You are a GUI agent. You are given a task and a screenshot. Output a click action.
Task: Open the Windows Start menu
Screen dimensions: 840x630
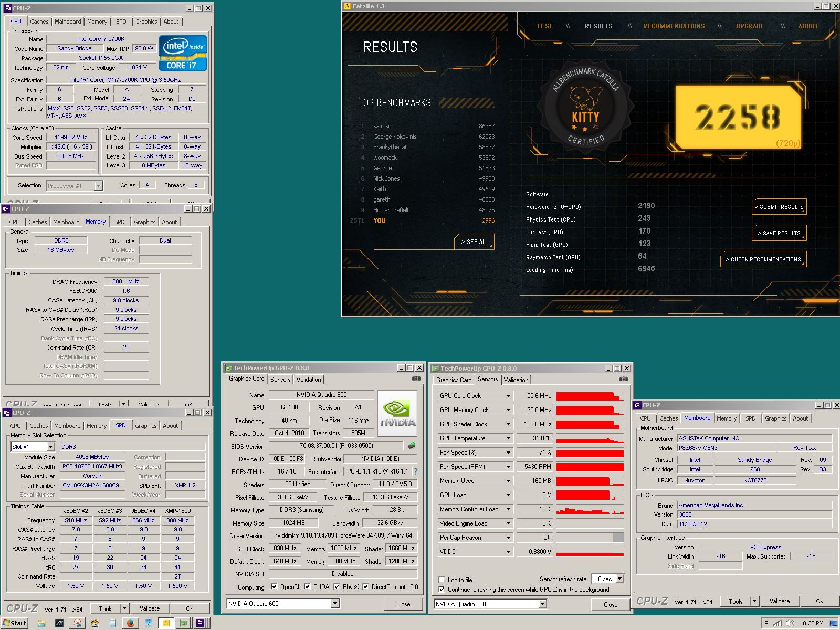pos(14,623)
